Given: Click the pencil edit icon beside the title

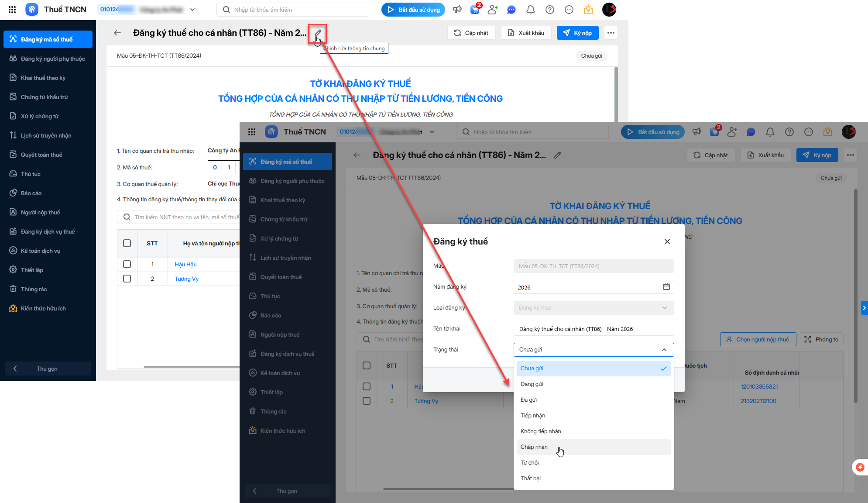Looking at the screenshot, I should (318, 33).
